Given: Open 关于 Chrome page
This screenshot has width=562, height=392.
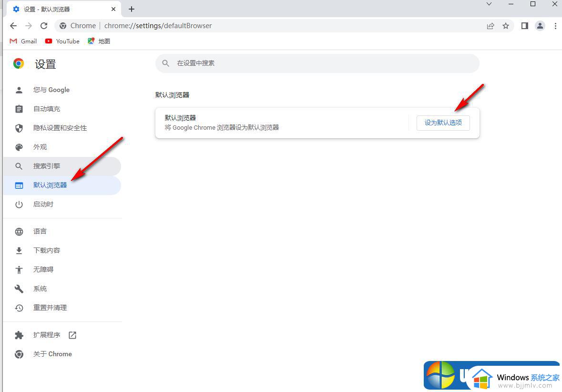Looking at the screenshot, I should 62,354.
